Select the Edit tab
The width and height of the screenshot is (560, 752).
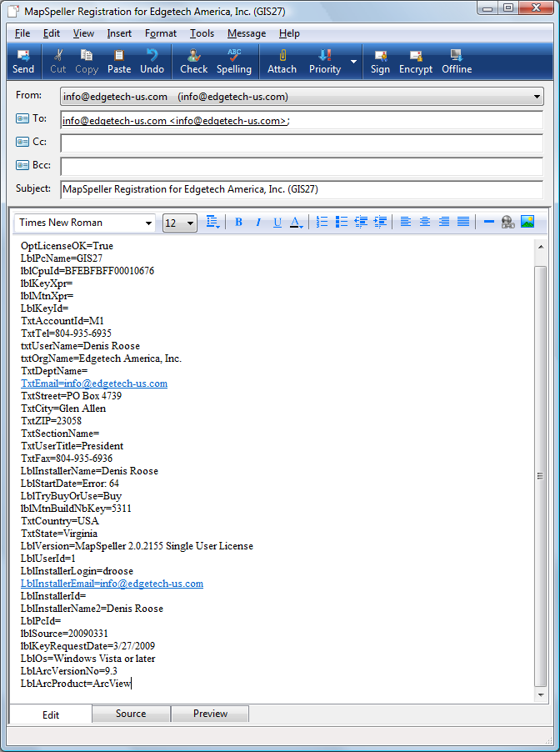point(51,714)
